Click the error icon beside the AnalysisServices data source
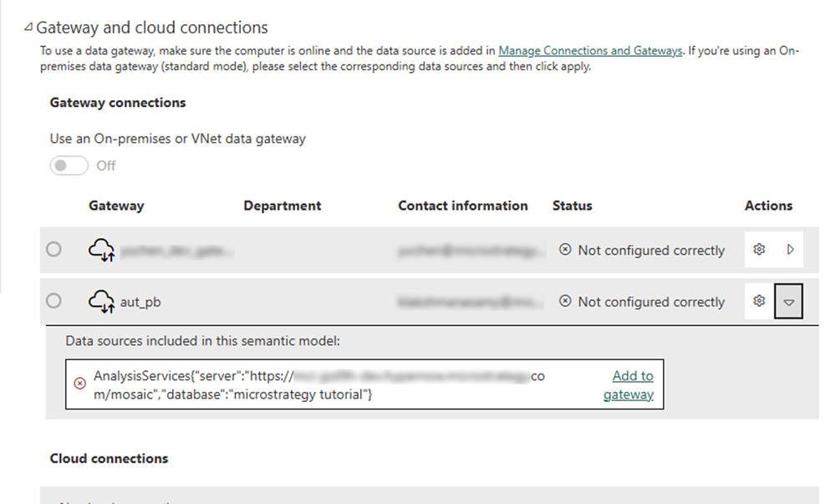The image size is (836, 504). pyautogui.click(x=80, y=383)
